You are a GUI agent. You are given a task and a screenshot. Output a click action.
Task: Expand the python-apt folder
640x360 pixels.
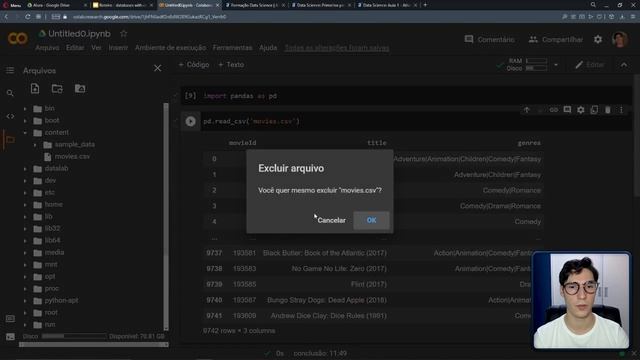click(25, 301)
